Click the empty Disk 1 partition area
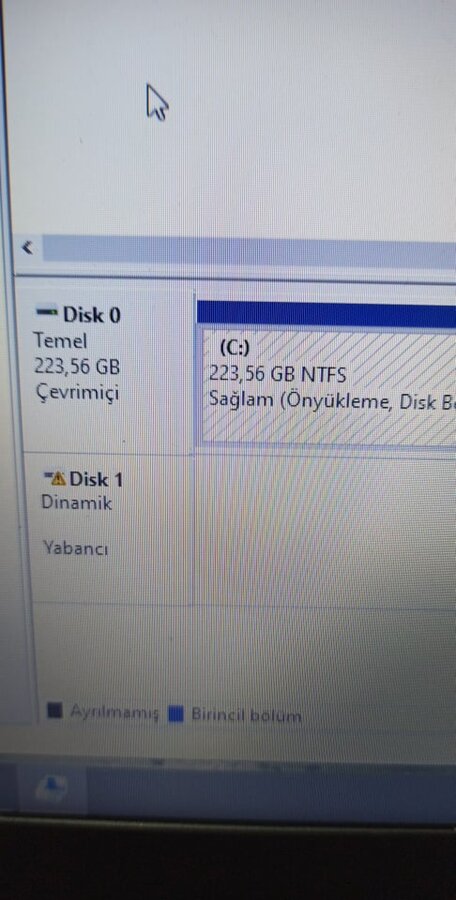Image resolution: width=456 pixels, height=900 pixels. tap(326, 528)
